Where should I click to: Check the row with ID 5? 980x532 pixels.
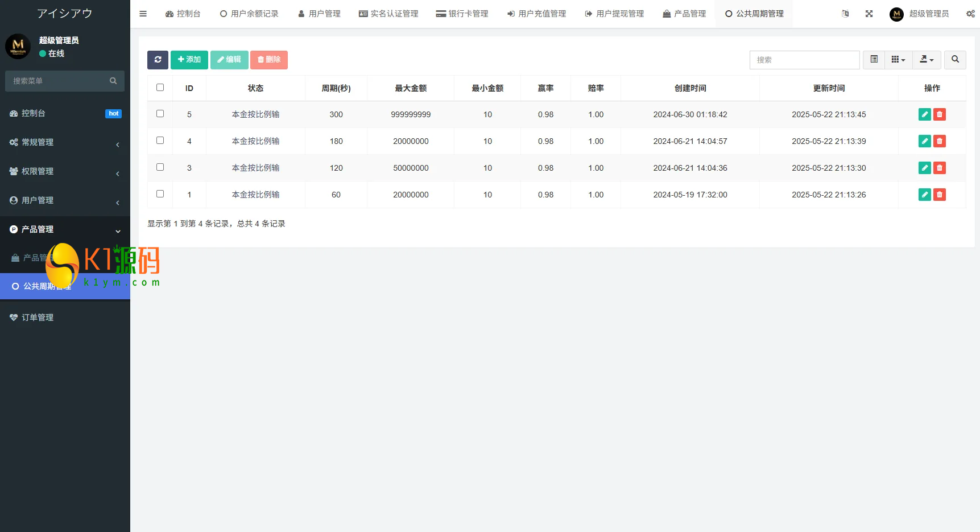[160, 114]
